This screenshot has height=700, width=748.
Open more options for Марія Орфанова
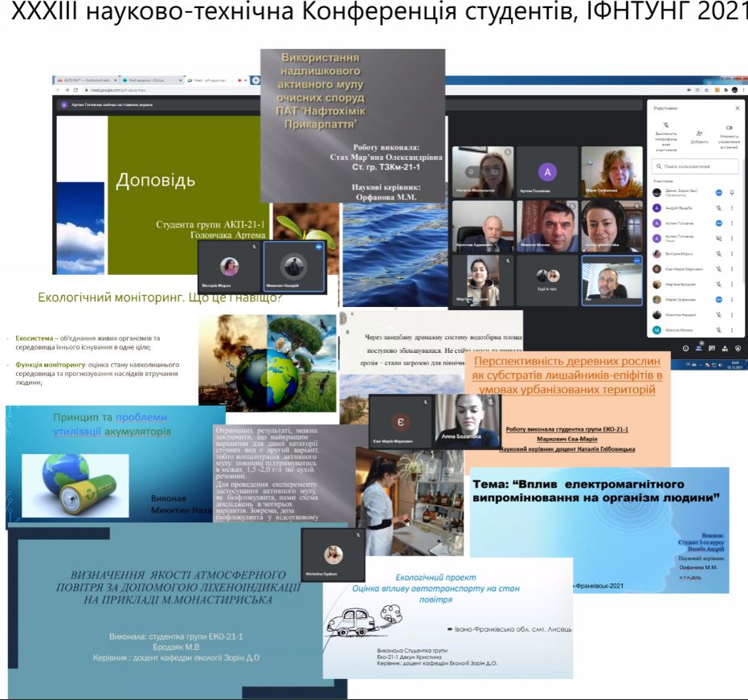coord(733,298)
